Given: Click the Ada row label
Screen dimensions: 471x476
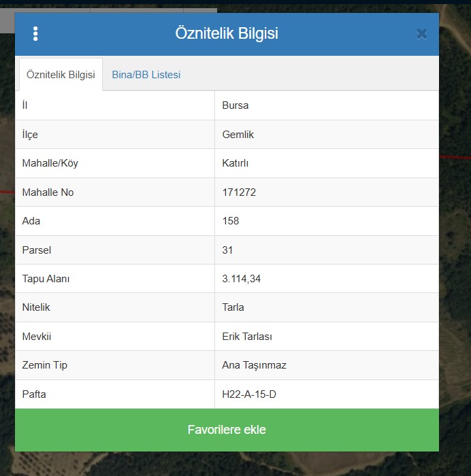Looking at the screenshot, I should 31,221.
